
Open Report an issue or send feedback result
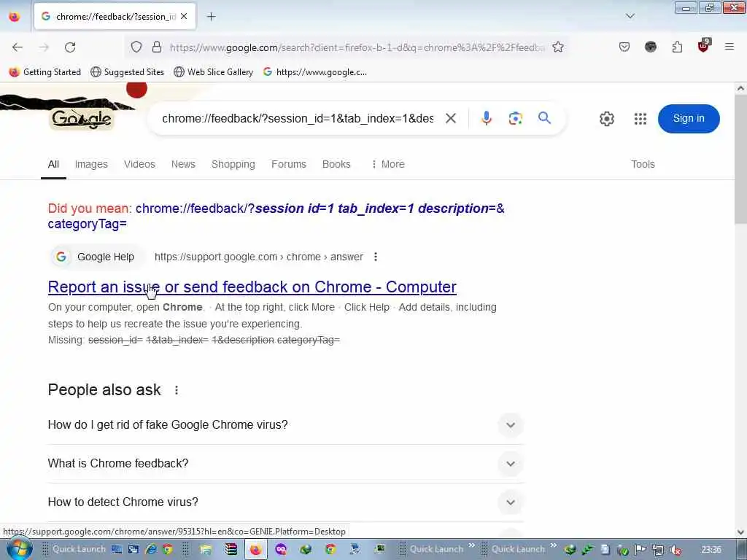coord(252,287)
